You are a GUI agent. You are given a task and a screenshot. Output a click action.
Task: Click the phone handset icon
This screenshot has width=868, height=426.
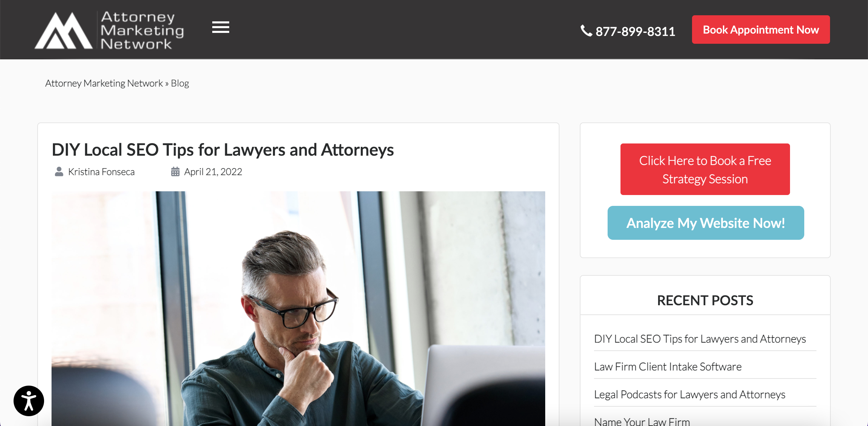click(x=586, y=31)
